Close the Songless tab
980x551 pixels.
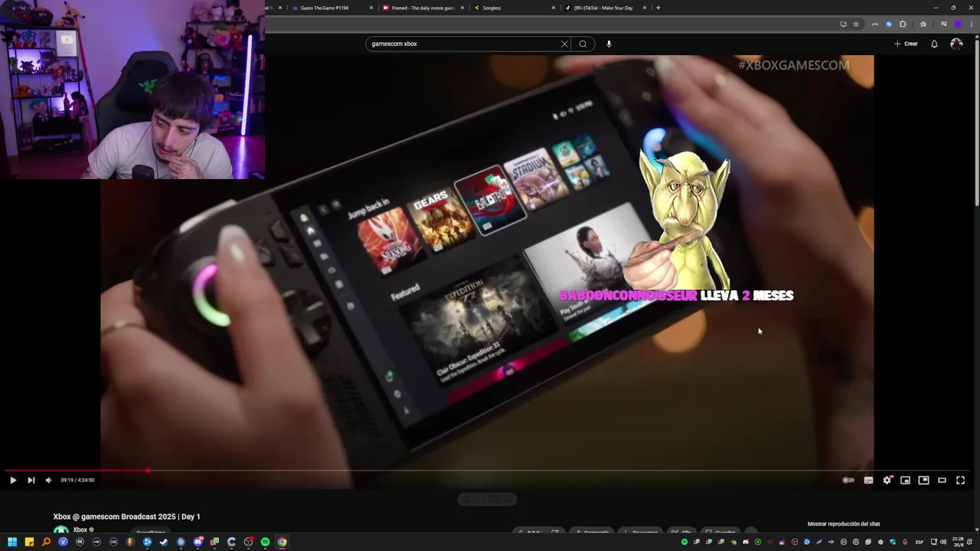click(x=554, y=8)
